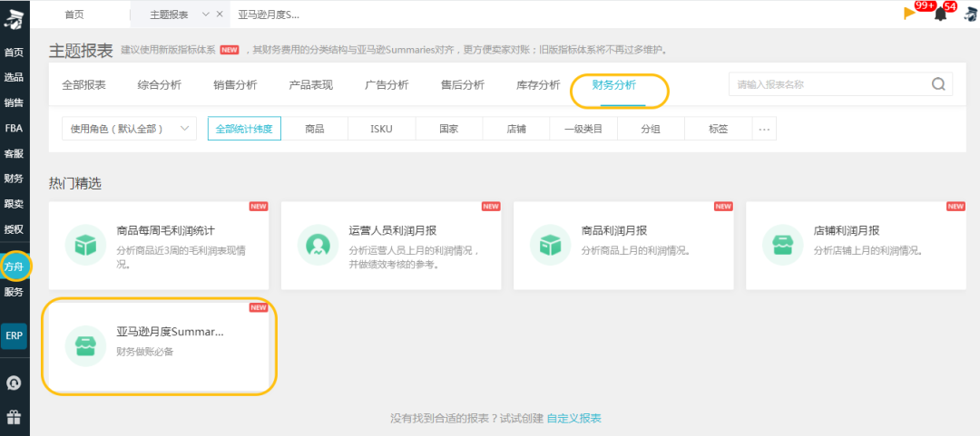Switch to 亚马逊月度S... tab
The height and width of the screenshot is (436, 980).
(269, 15)
